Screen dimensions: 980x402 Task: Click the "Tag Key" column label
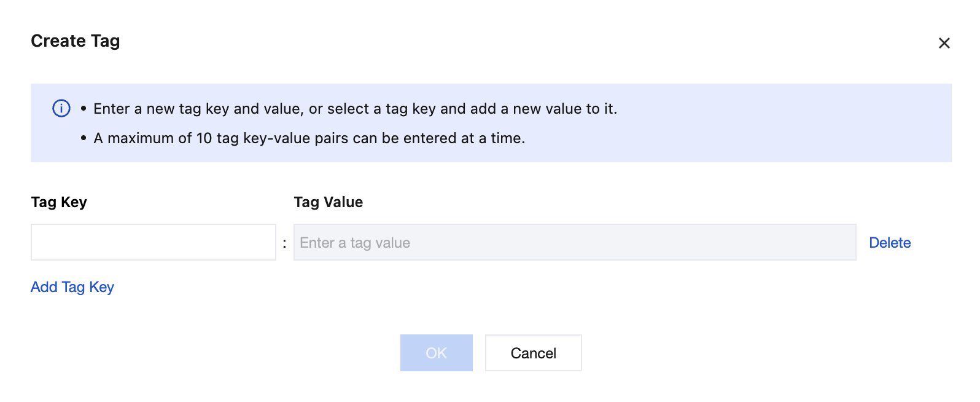(59, 202)
